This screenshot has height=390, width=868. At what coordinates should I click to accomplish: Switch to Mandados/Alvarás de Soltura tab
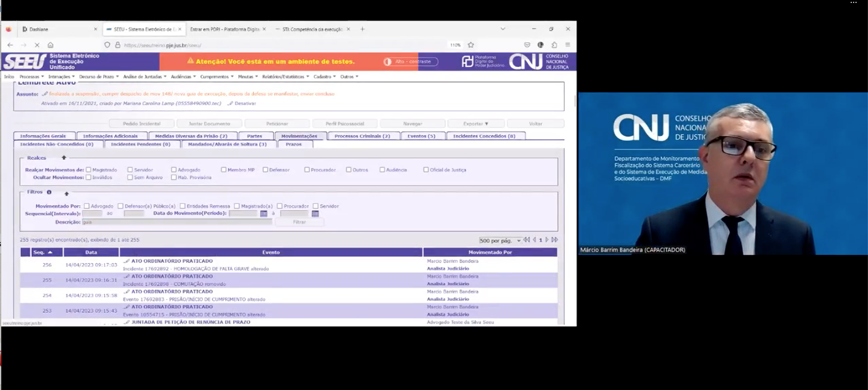pos(228,144)
